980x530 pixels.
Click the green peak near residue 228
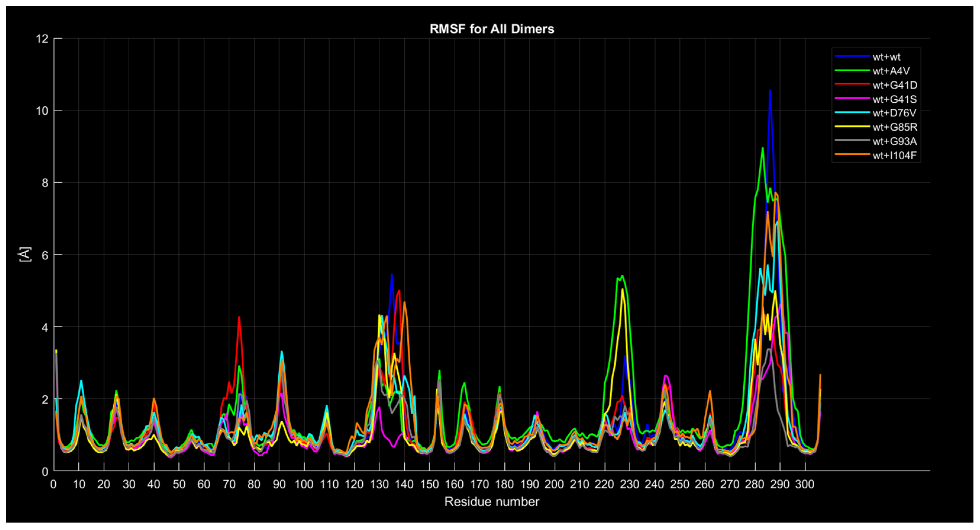pyautogui.click(x=622, y=276)
